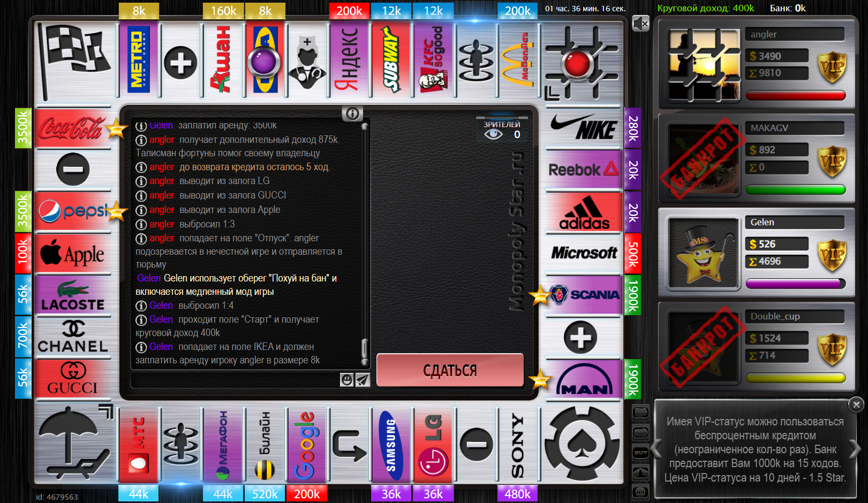Select the Reebok board cell

pyautogui.click(x=584, y=169)
